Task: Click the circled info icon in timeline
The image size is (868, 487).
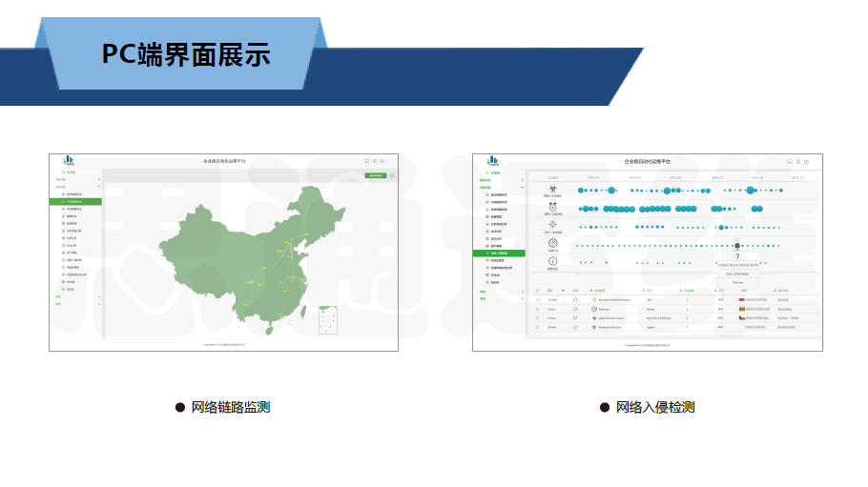Action: 552,261
